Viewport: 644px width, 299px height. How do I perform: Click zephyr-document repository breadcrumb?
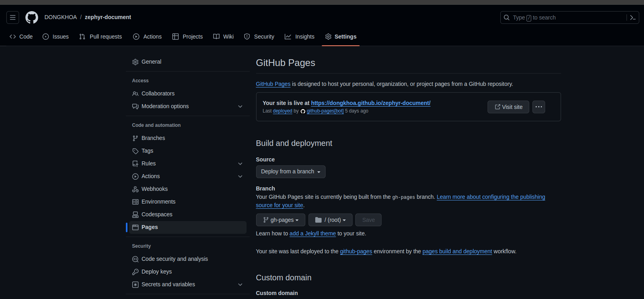108,17
